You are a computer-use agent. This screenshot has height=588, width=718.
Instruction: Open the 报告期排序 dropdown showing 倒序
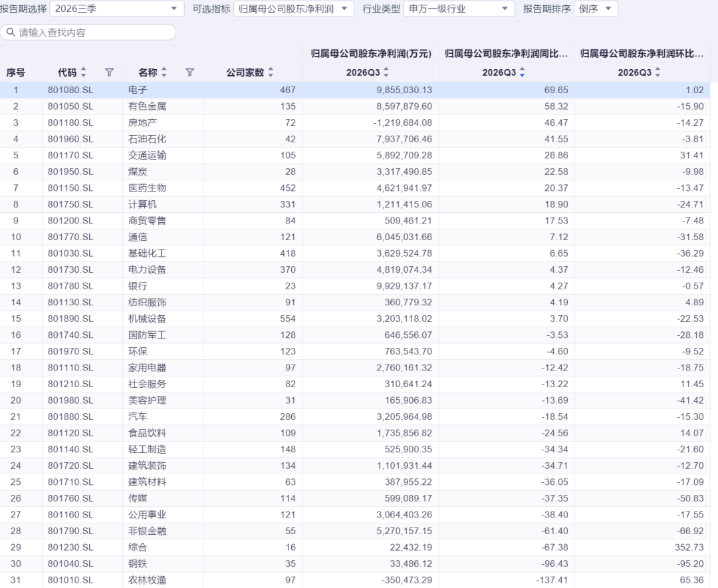click(x=596, y=9)
